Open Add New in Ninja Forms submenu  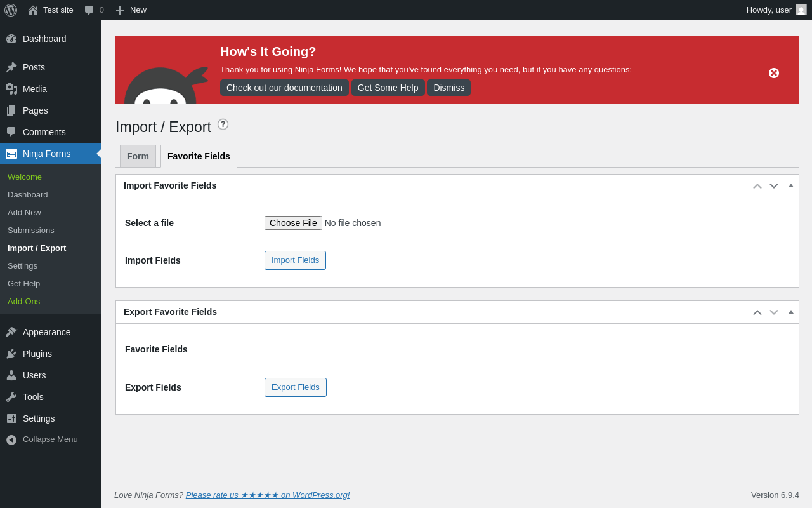(24, 212)
